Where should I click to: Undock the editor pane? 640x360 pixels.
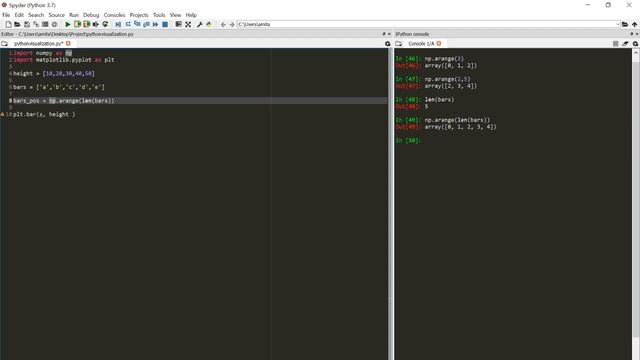tap(384, 34)
